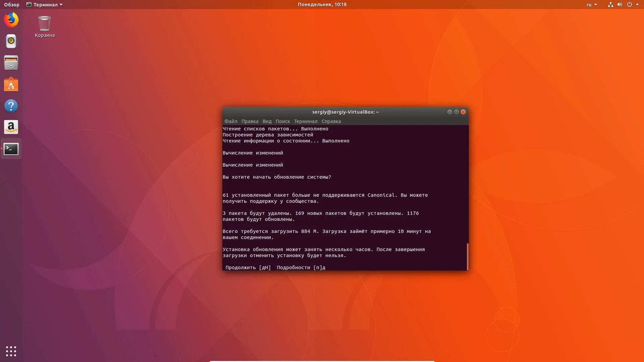Expand the ru keyboard layout dropdown
Image resolution: width=644 pixels, height=362 pixels.
(592, 4)
